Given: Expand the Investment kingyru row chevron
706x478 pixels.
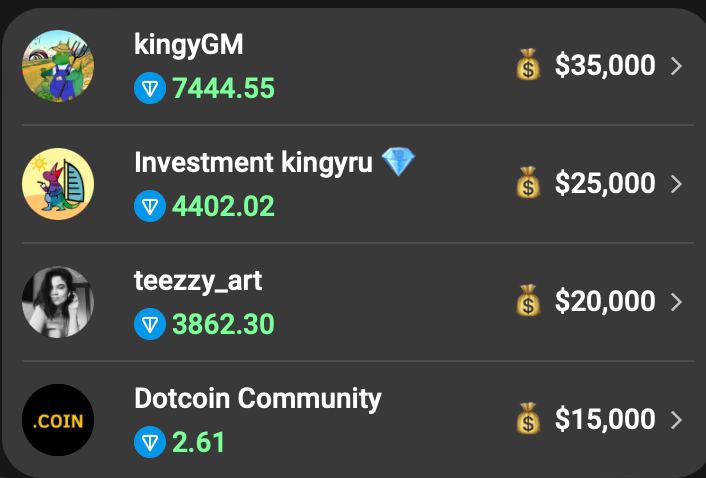Looking at the screenshot, I should [x=676, y=184].
